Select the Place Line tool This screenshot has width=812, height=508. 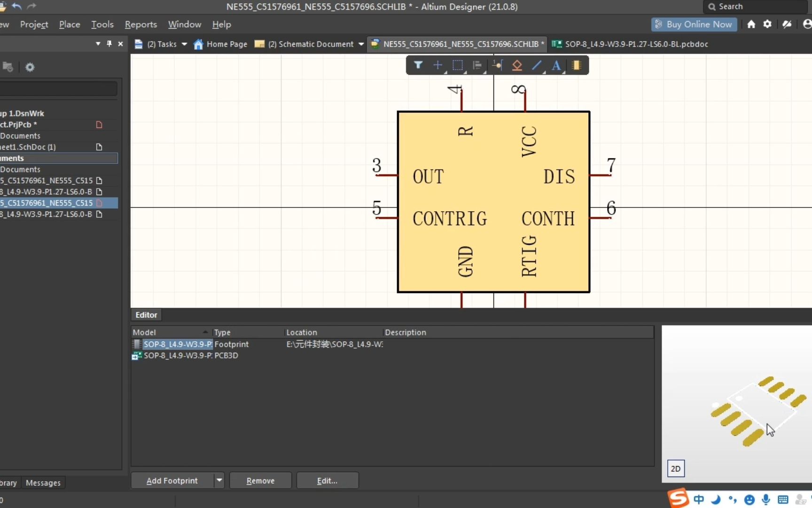537,65
